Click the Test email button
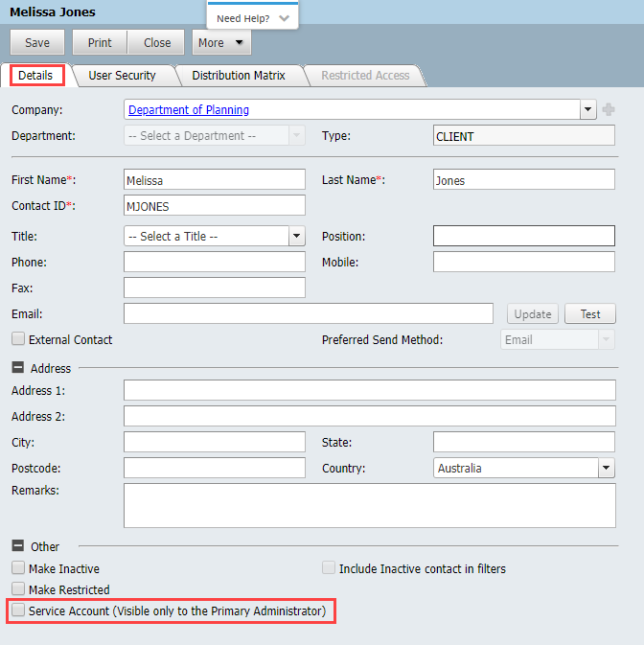Viewport: 644px width, 645px height. coord(589,314)
